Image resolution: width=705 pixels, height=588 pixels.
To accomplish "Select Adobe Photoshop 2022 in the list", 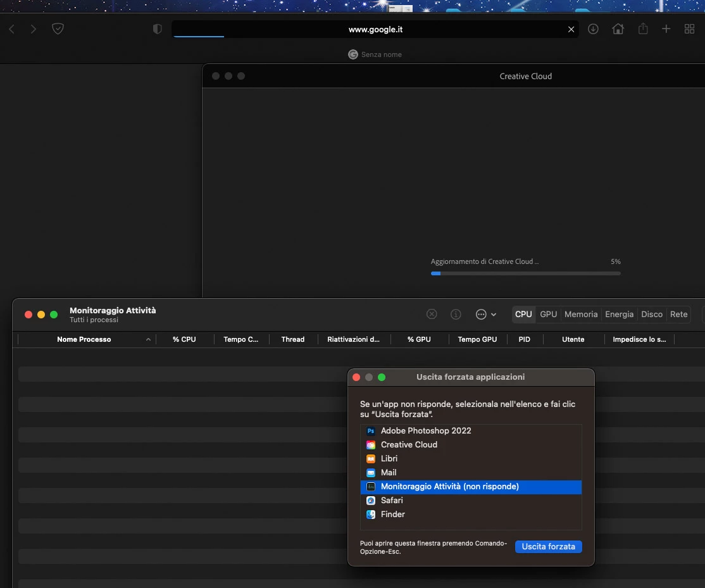I will click(471, 430).
